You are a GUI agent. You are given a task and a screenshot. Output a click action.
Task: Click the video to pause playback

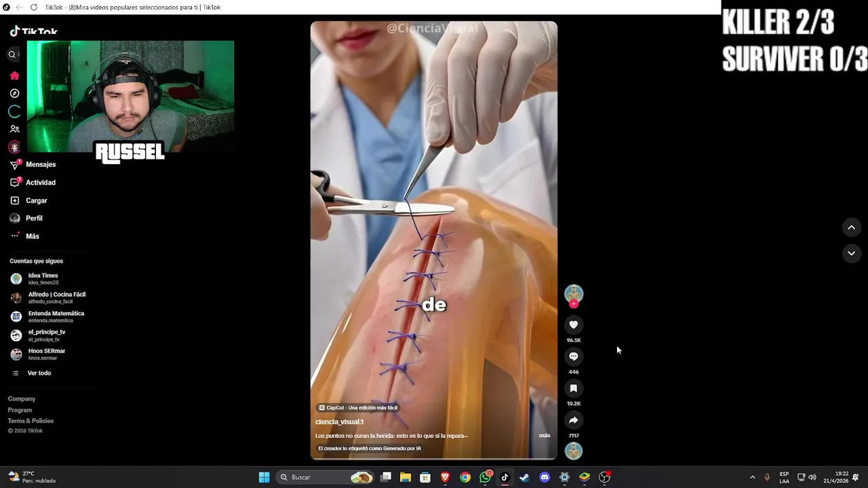[434, 241]
